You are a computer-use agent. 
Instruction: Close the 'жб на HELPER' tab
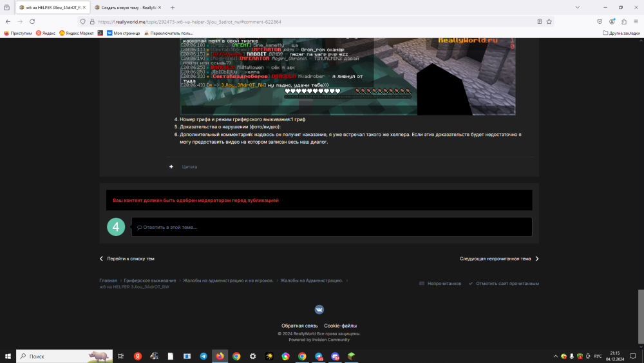[x=84, y=7]
